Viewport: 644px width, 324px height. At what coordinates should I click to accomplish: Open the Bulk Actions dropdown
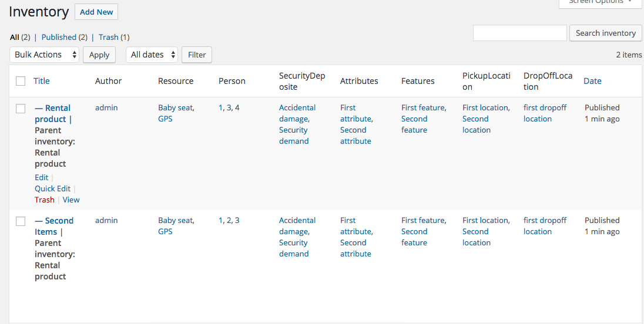44,55
